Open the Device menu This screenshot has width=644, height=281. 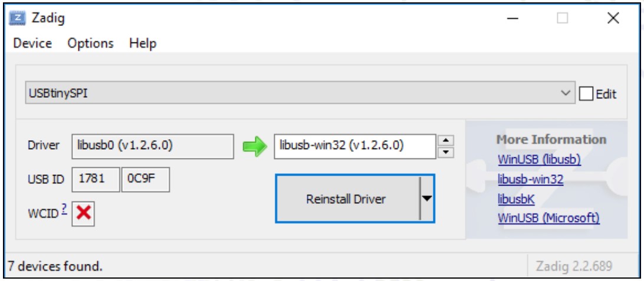32,44
